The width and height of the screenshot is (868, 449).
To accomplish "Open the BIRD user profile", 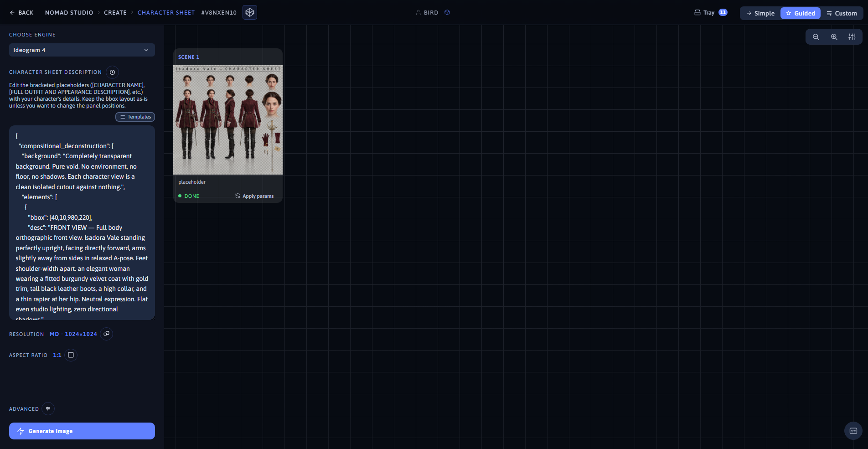I will (427, 13).
